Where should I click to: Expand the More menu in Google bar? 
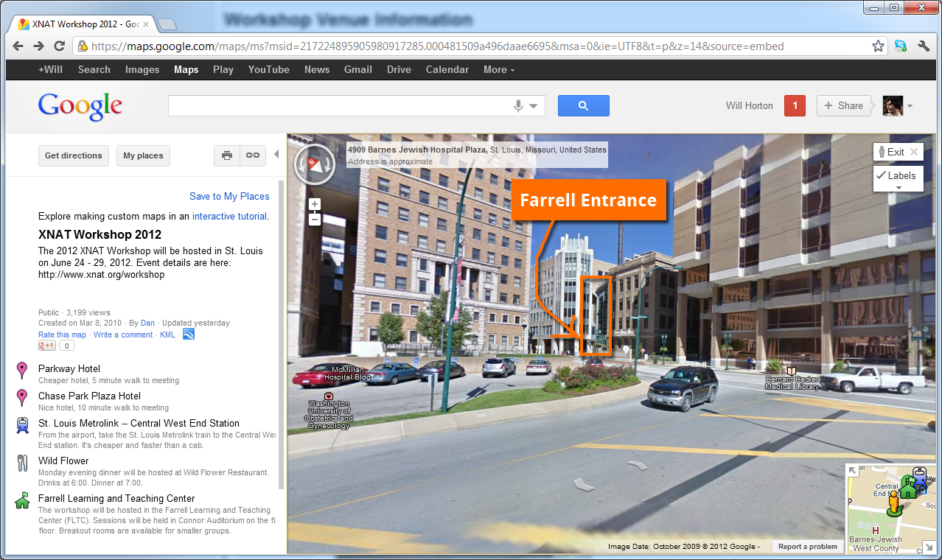499,70
